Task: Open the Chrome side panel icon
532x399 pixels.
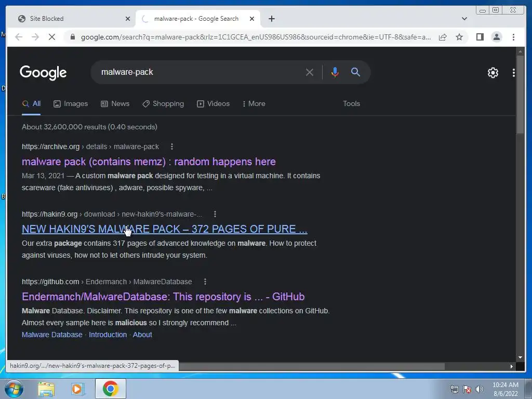Action: tap(480, 37)
